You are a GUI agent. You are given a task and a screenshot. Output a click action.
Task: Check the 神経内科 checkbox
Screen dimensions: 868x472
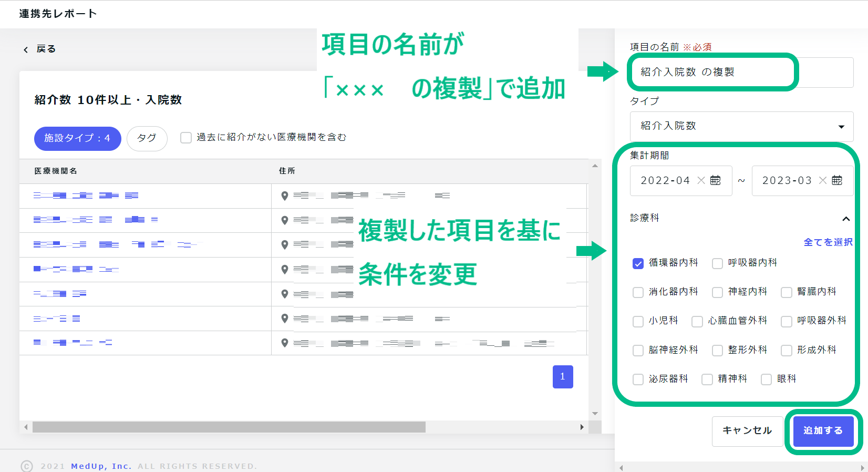(717, 292)
